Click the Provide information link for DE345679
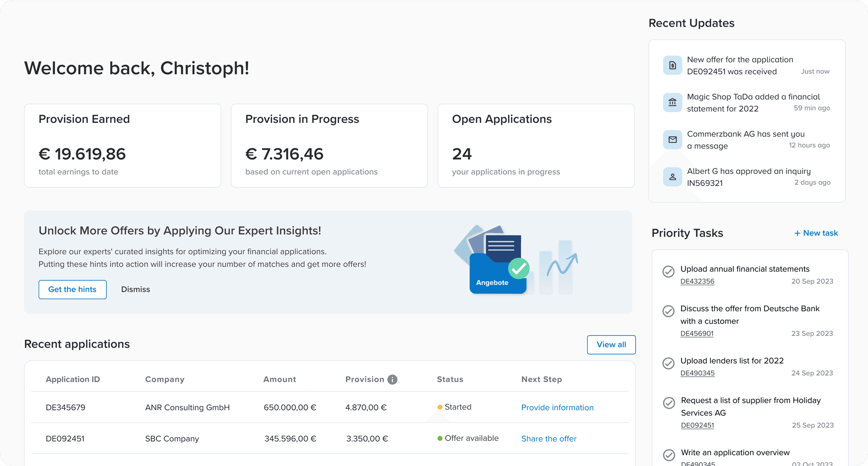The image size is (868, 466). click(557, 407)
